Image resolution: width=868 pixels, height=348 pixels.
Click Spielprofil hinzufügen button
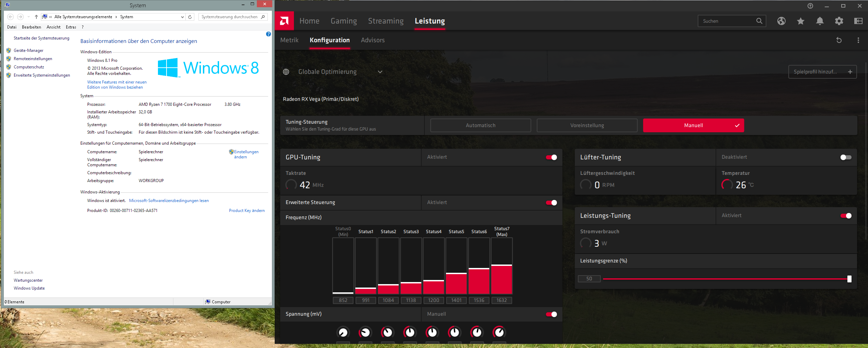(823, 72)
